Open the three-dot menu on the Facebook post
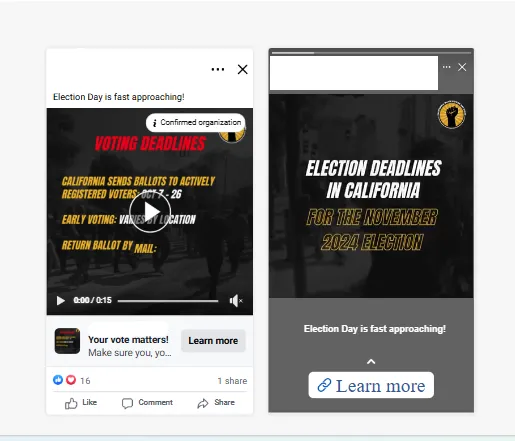 [x=218, y=69]
